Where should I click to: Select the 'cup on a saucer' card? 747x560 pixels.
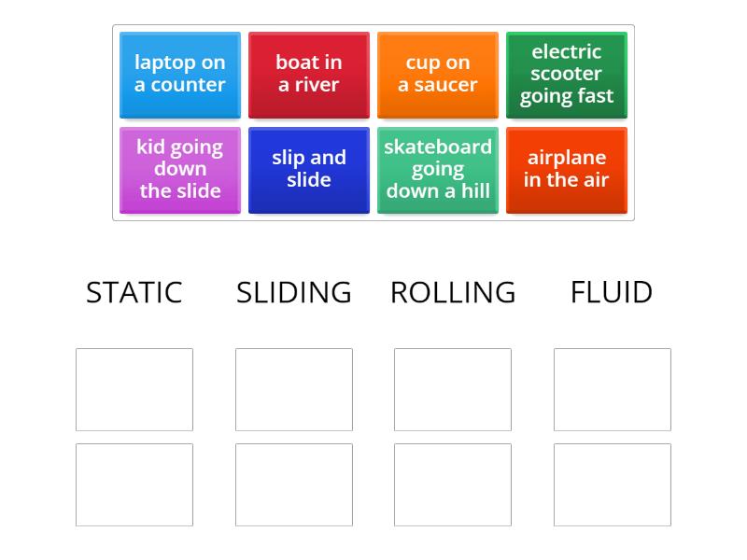click(437, 75)
